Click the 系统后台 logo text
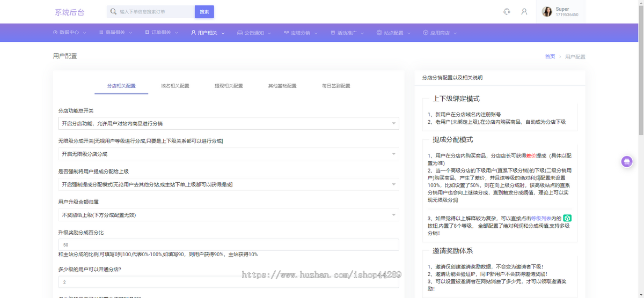644x298 pixels. [69, 12]
